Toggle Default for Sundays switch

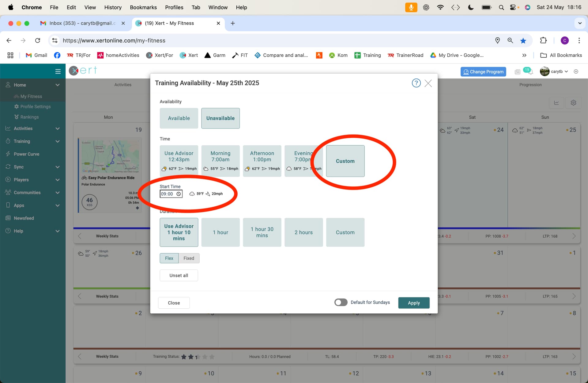pos(341,302)
